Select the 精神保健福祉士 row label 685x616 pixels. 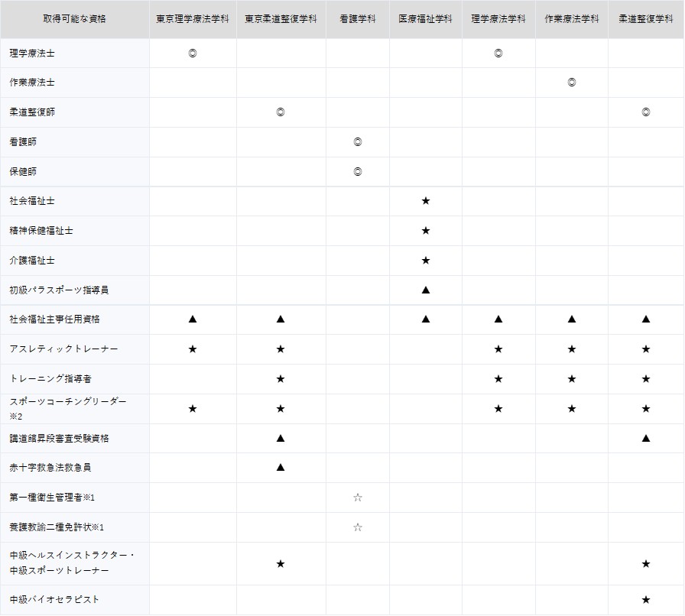[x=41, y=230]
